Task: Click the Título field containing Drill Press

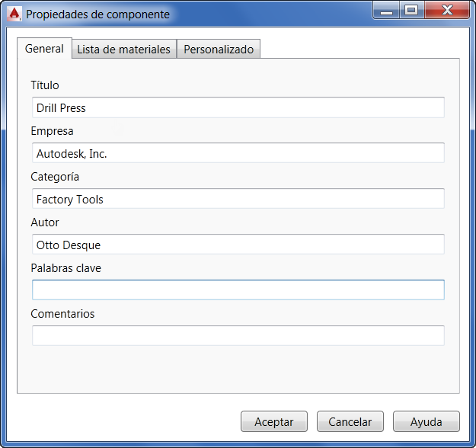Action: point(238,107)
